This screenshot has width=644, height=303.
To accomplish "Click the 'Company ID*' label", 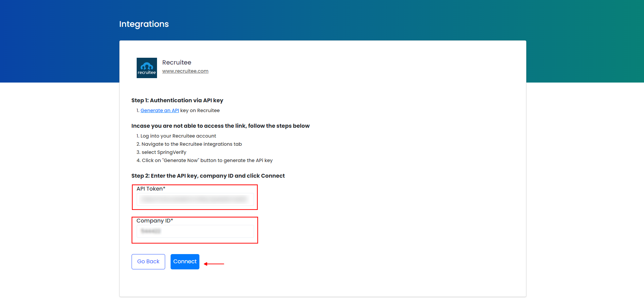I will click(x=155, y=221).
